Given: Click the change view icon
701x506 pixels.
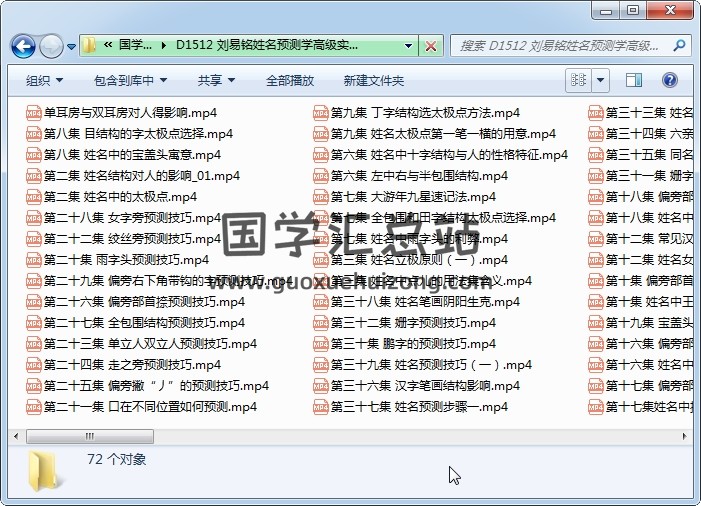Looking at the screenshot, I should [578, 81].
